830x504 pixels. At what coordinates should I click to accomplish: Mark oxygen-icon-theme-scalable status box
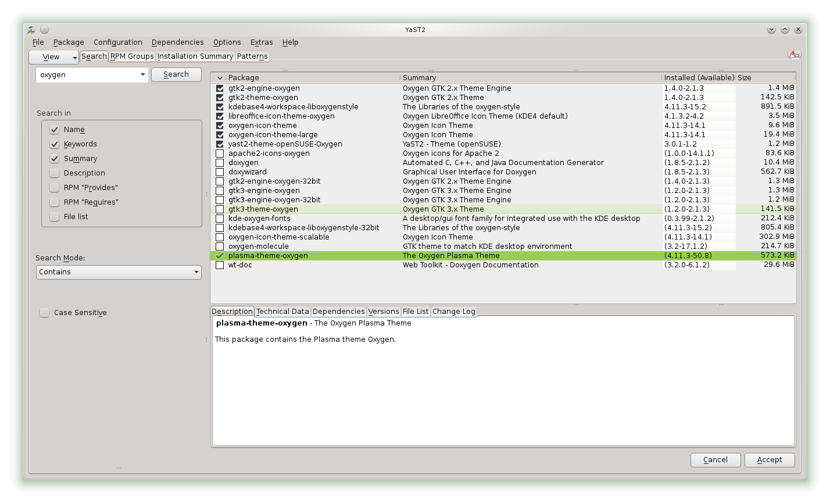220,237
